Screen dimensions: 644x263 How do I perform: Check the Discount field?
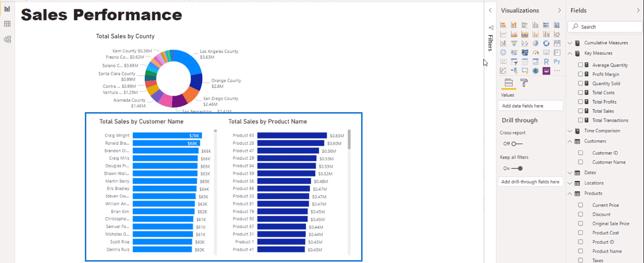click(581, 214)
